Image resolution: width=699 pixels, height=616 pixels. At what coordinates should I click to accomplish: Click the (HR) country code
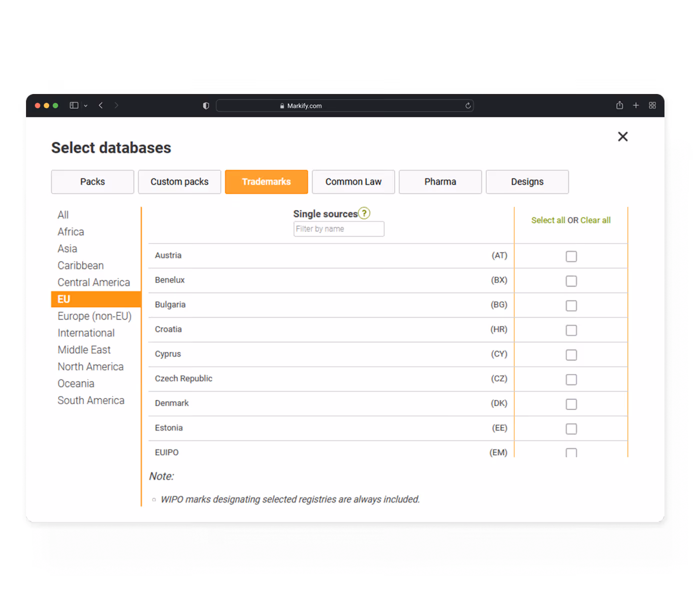pyautogui.click(x=499, y=329)
